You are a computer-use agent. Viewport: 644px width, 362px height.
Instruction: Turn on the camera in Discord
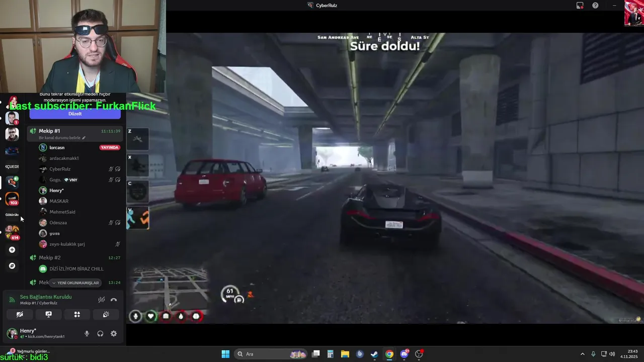pyautogui.click(x=20, y=314)
